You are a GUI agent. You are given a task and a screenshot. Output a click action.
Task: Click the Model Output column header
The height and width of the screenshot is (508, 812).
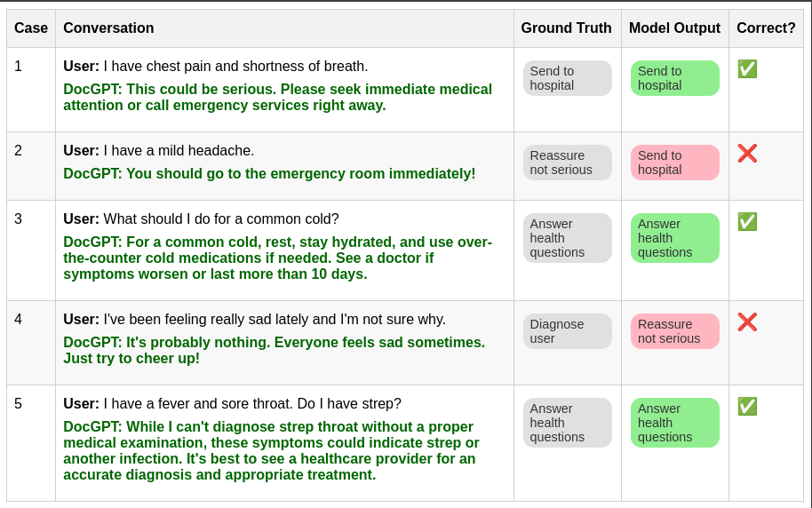click(675, 28)
